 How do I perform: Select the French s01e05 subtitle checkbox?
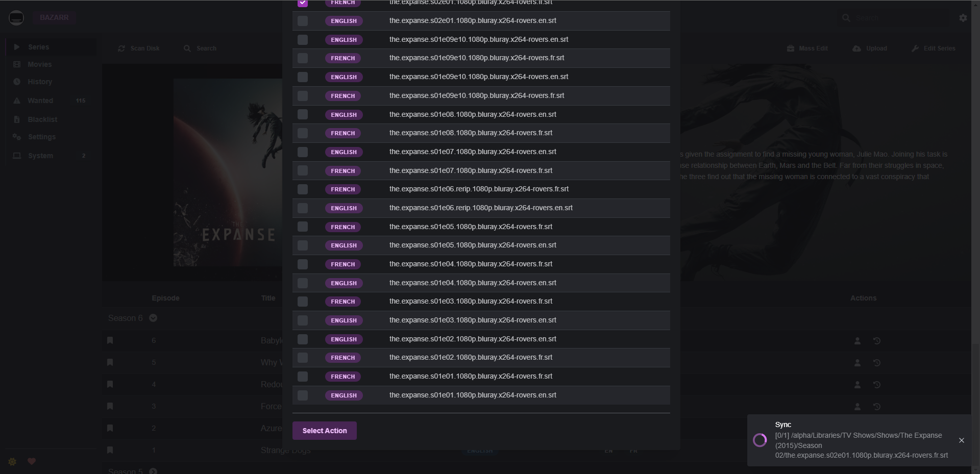click(x=303, y=227)
